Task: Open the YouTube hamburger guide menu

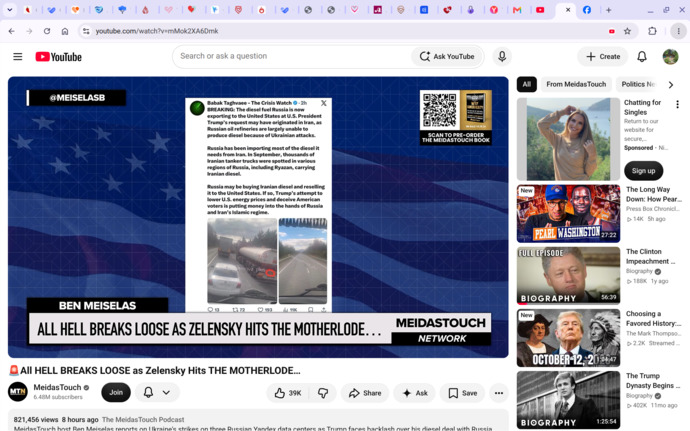Action: tap(18, 57)
